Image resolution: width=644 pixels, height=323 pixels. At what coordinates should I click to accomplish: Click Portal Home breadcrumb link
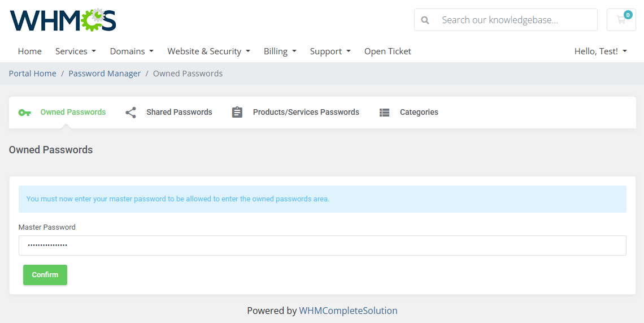pos(33,74)
